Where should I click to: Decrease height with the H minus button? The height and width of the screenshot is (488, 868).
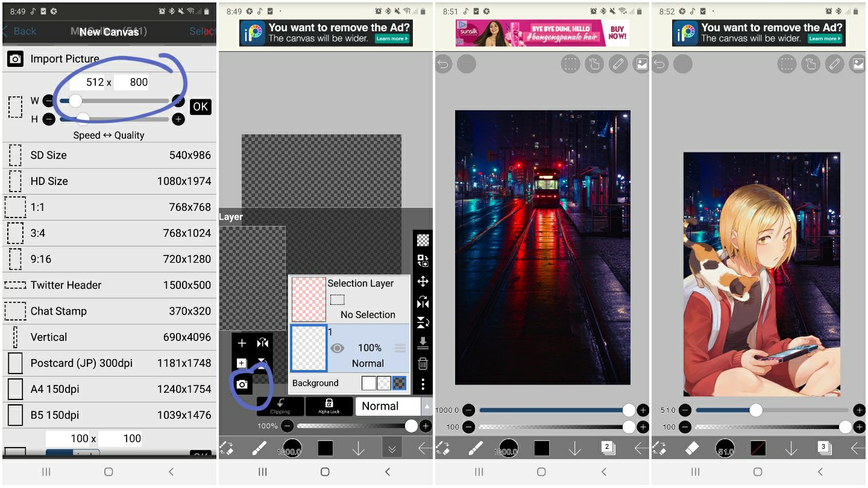(x=49, y=119)
